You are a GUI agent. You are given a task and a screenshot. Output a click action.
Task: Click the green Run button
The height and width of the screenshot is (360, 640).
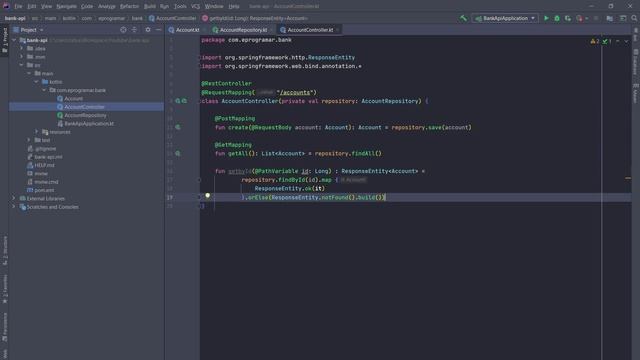tap(546, 18)
